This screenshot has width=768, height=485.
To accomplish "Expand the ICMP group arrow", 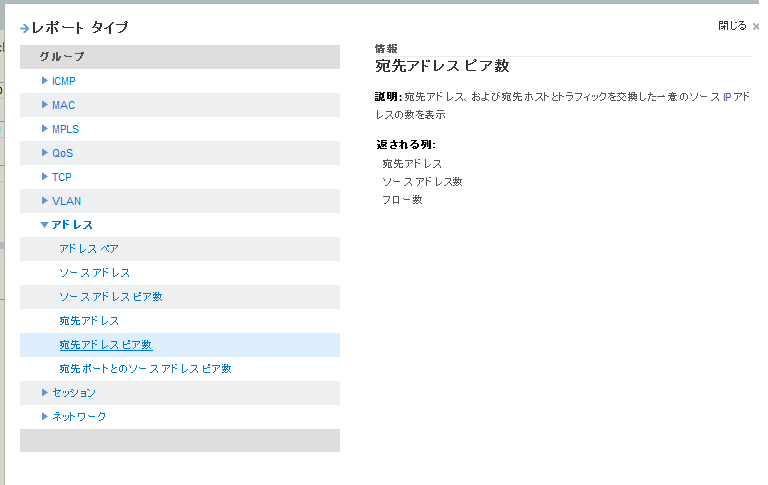I will coord(45,81).
